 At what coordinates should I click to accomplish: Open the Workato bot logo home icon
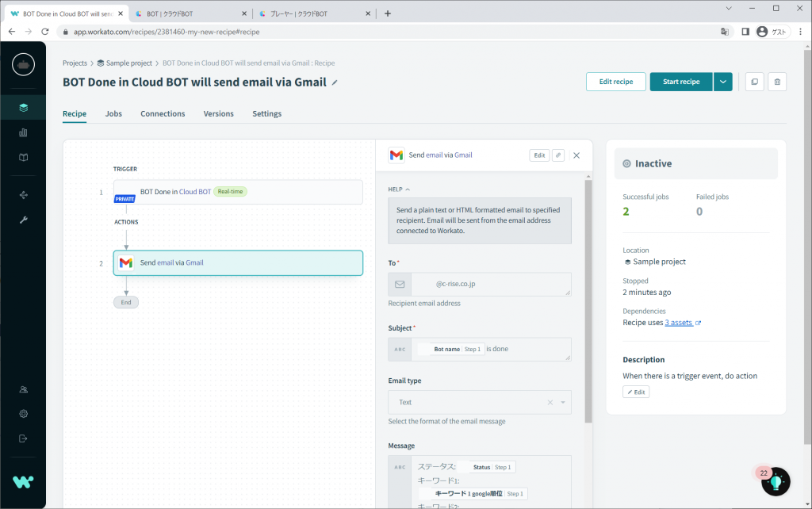(23, 65)
